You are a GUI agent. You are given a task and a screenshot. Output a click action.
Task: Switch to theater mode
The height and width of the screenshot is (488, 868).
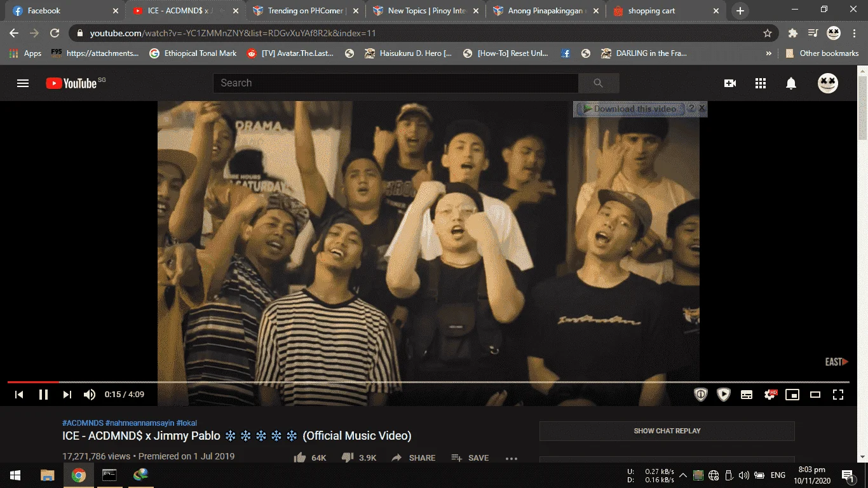pyautogui.click(x=815, y=395)
